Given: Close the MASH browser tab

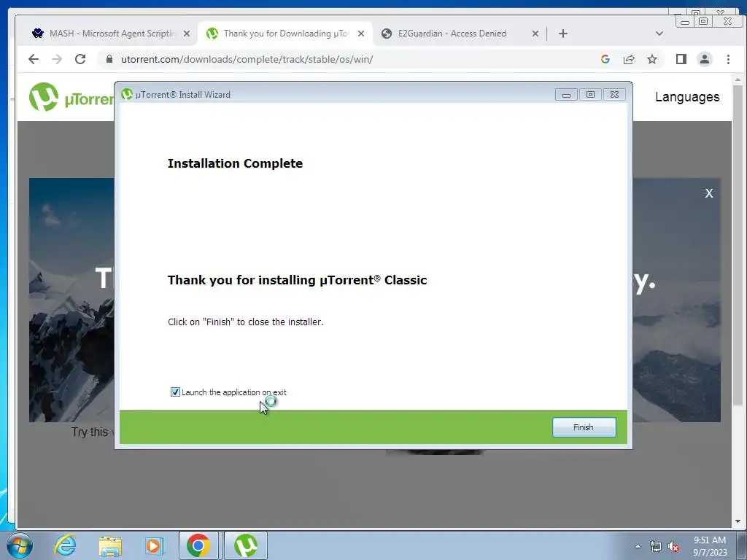Looking at the screenshot, I should [187, 34].
